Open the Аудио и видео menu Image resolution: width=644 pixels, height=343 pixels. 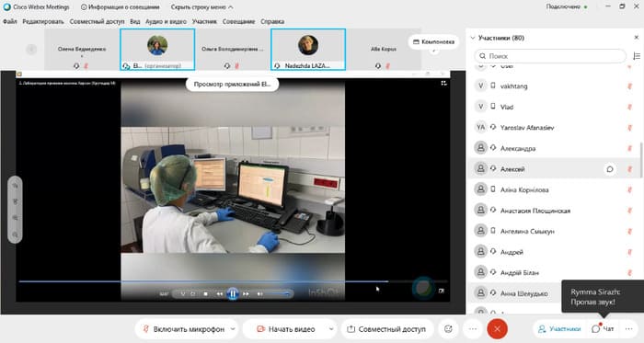point(166,21)
